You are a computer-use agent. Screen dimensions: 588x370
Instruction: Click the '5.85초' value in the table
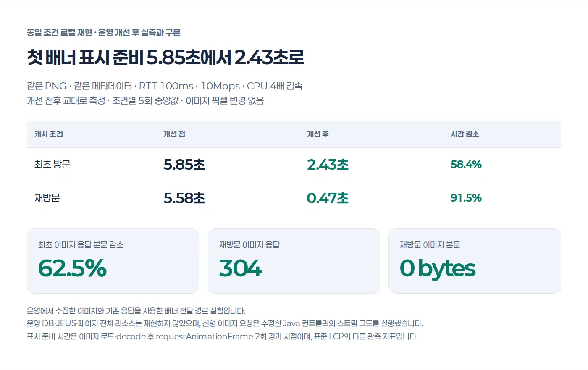click(184, 164)
